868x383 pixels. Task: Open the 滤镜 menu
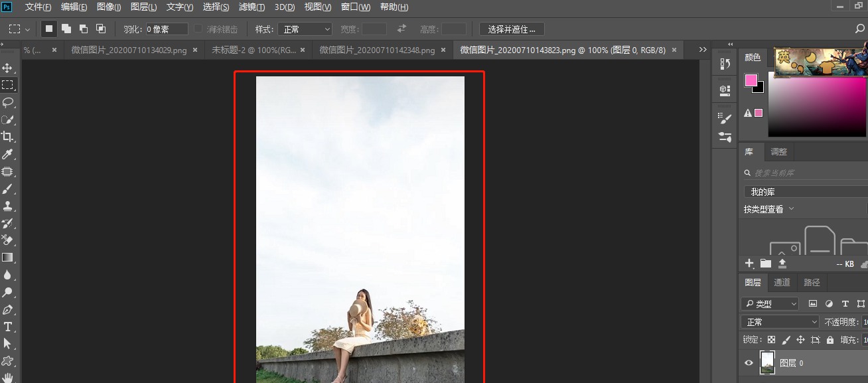252,7
